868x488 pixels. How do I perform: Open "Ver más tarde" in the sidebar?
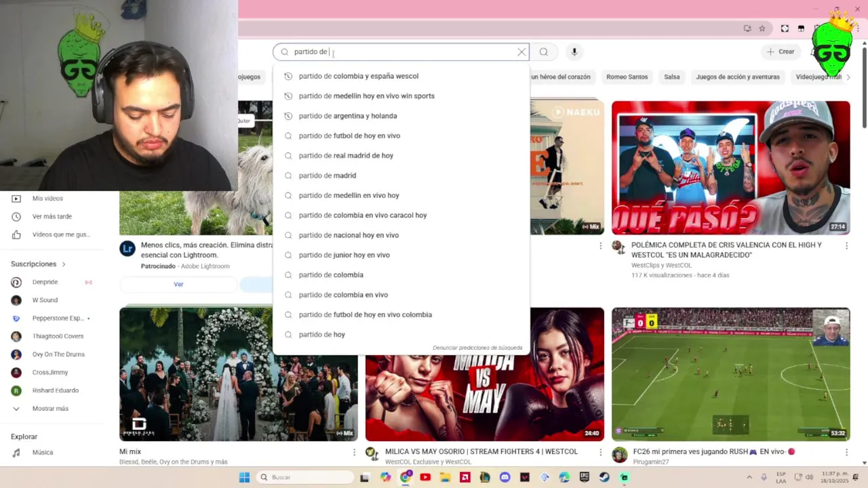pos(52,216)
